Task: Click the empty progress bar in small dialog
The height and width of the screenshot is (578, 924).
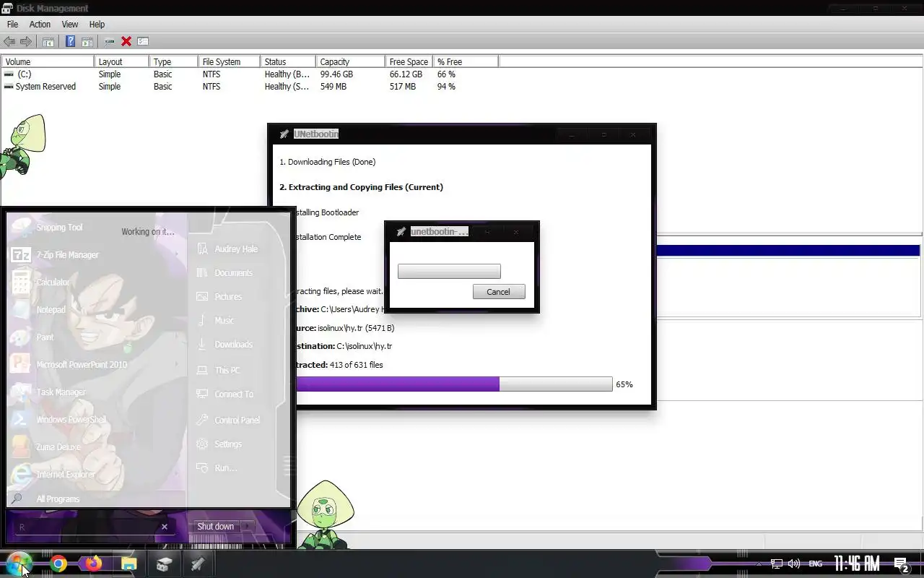Action: [449, 272]
